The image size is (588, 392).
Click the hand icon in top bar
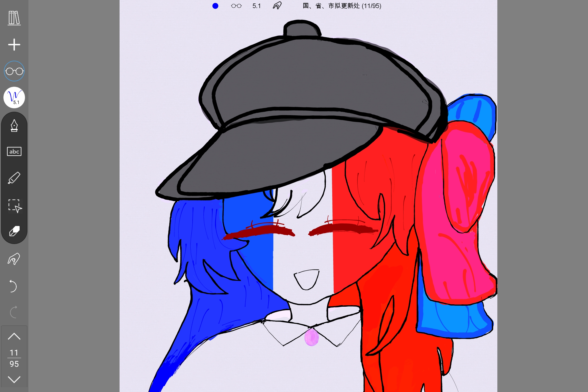pyautogui.click(x=277, y=5)
